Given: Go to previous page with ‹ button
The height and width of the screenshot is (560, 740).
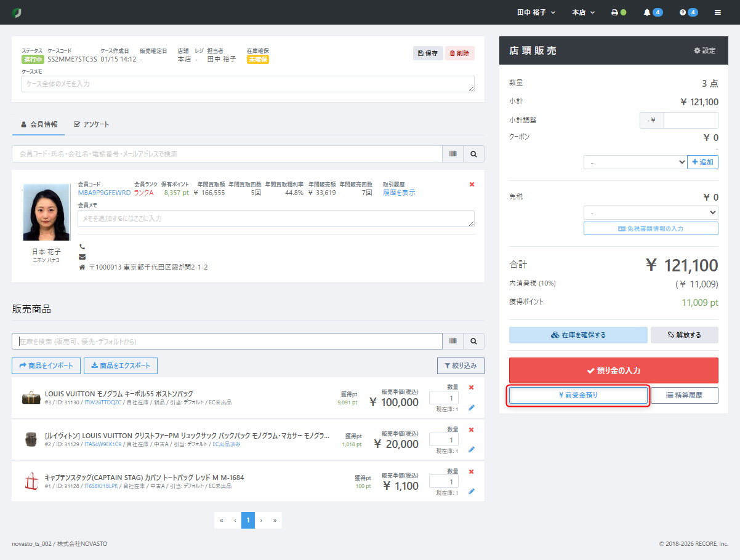Looking at the screenshot, I should click(235, 520).
